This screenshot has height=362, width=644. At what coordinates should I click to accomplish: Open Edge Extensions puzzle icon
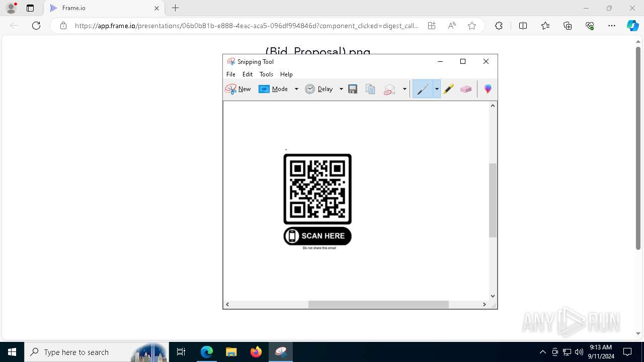pyautogui.click(x=499, y=26)
